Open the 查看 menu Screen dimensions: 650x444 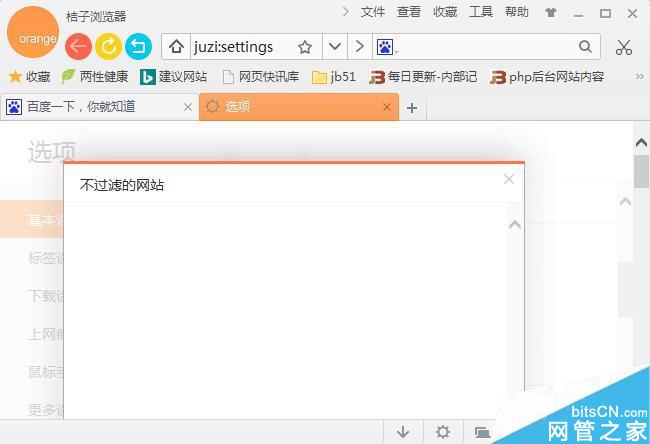point(409,12)
